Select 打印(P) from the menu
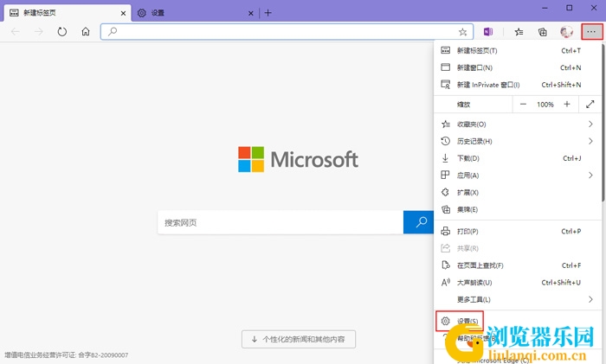The image size is (606, 364). click(x=518, y=231)
